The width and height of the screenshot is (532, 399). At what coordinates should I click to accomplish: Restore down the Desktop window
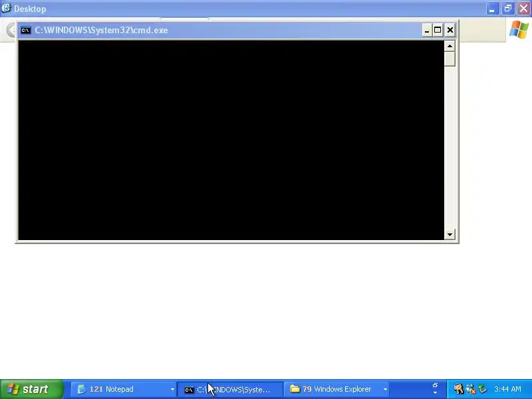point(508,9)
